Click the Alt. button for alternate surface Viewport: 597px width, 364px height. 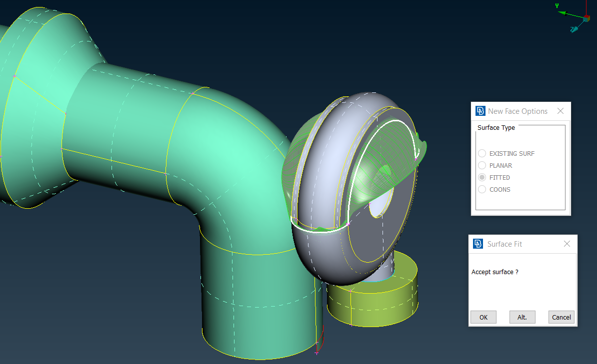pos(522,317)
